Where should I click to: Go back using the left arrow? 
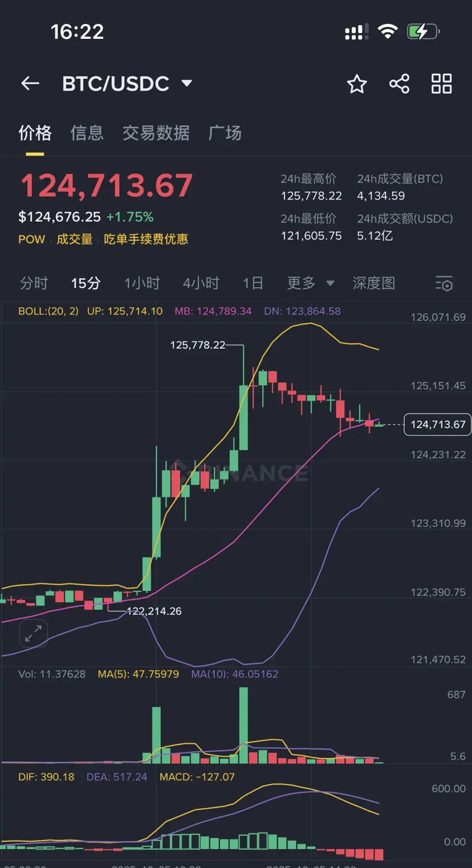(30, 84)
